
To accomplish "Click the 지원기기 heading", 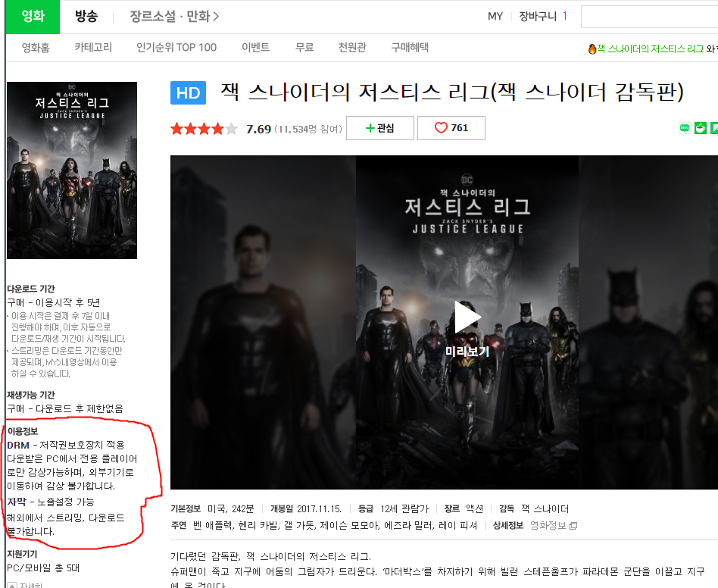I will (22, 554).
